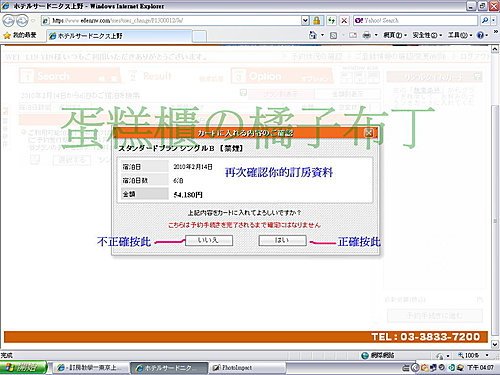Close the cart confirmation dialog
Screen dimensions: 500x375
(x=369, y=133)
